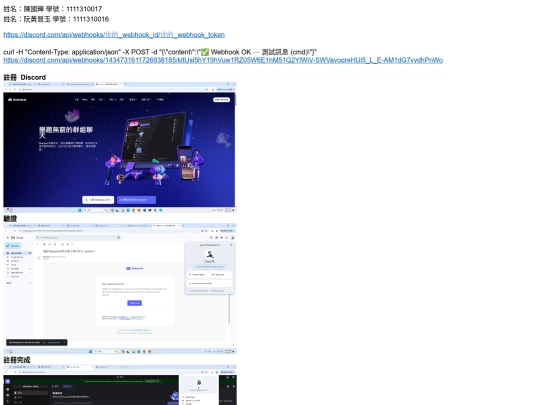Close the Google account popup in Gmail
The image size is (540, 405).
[231, 245]
